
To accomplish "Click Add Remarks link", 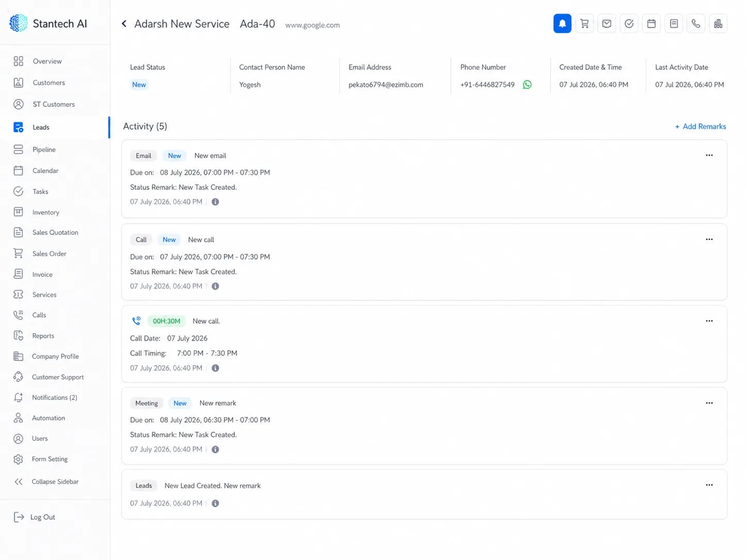I will [701, 126].
